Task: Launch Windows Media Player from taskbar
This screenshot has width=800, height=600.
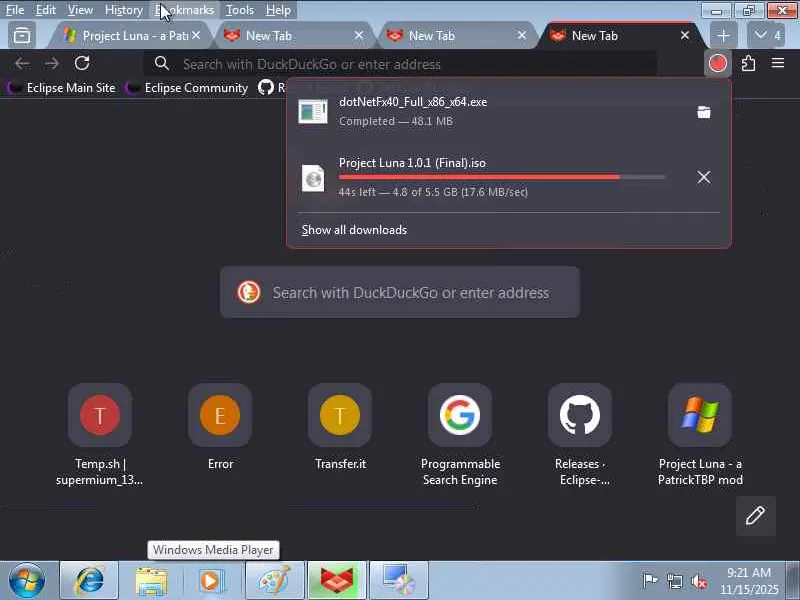Action: 212,581
